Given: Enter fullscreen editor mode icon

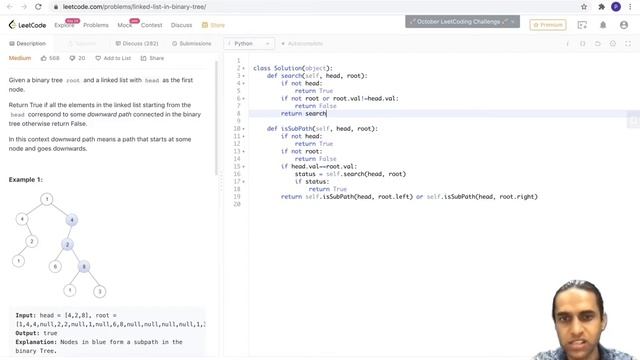Looking at the screenshot, I should [x=628, y=43].
